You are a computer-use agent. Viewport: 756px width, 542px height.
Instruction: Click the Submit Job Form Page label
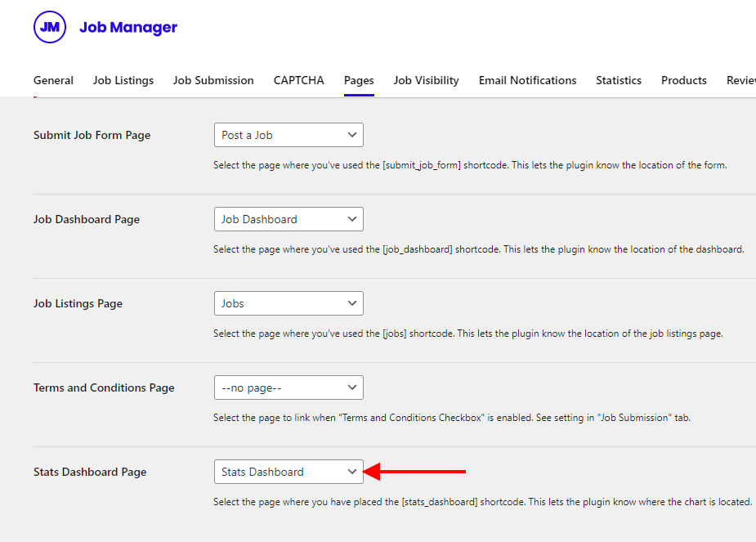(x=92, y=135)
